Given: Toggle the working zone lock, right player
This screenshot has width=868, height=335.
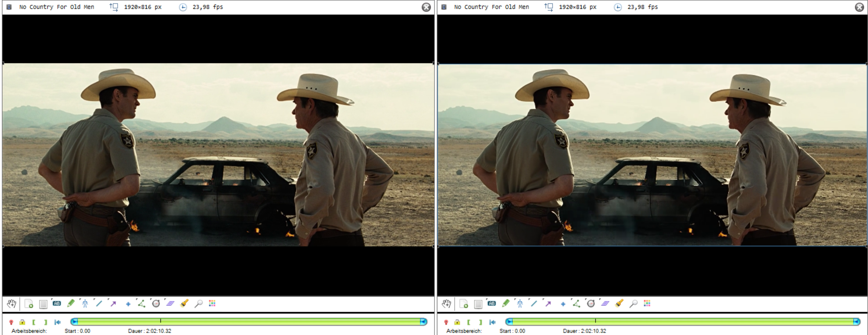Looking at the screenshot, I should (x=457, y=322).
